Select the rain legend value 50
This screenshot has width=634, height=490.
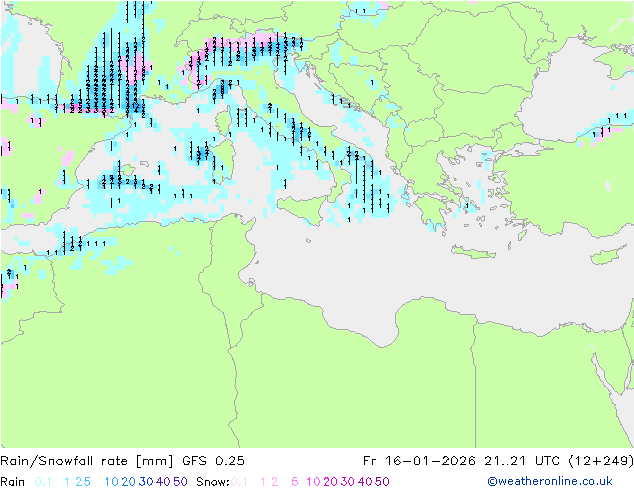pyautogui.click(x=180, y=482)
